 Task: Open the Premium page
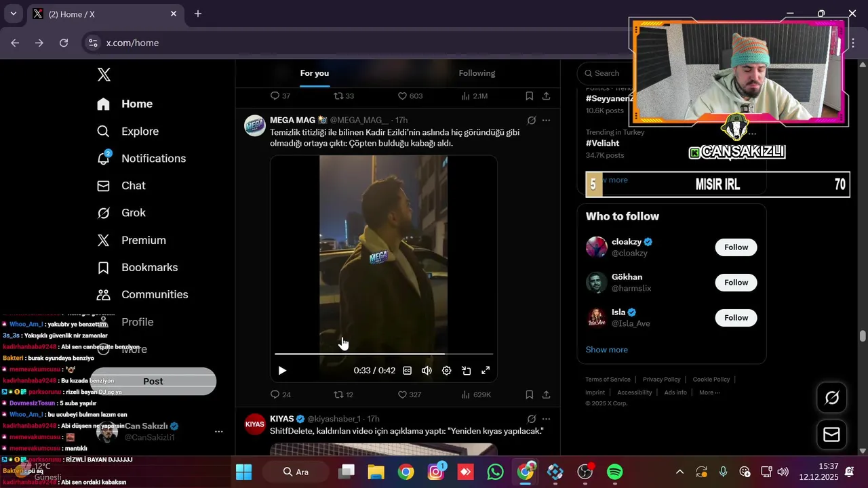click(x=132, y=240)
